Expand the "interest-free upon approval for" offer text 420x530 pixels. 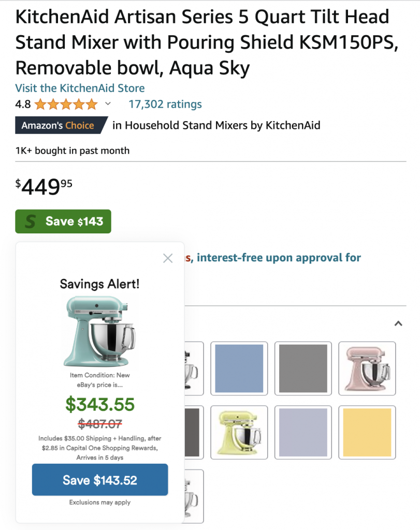tap(274, 257)
